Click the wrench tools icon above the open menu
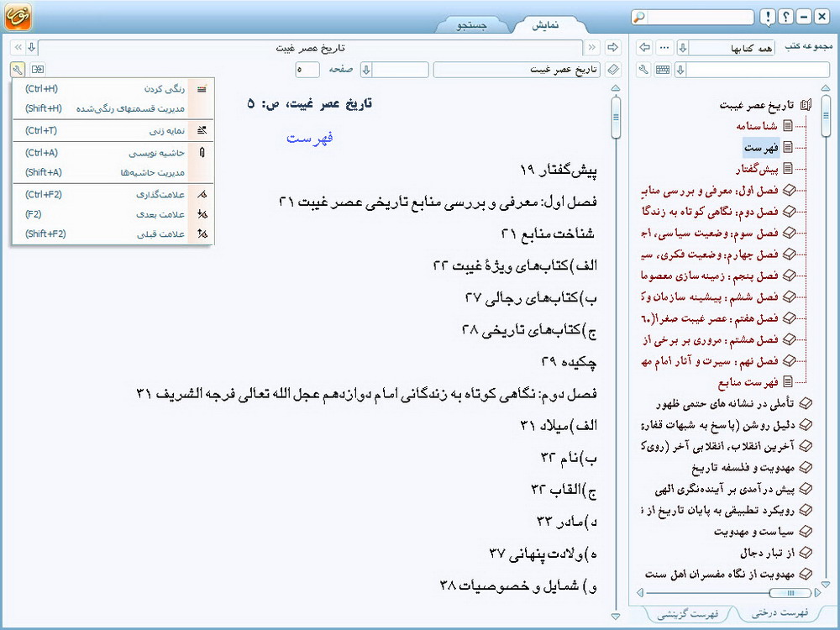The height and width of the screenshot is (630, 840). 18,70
